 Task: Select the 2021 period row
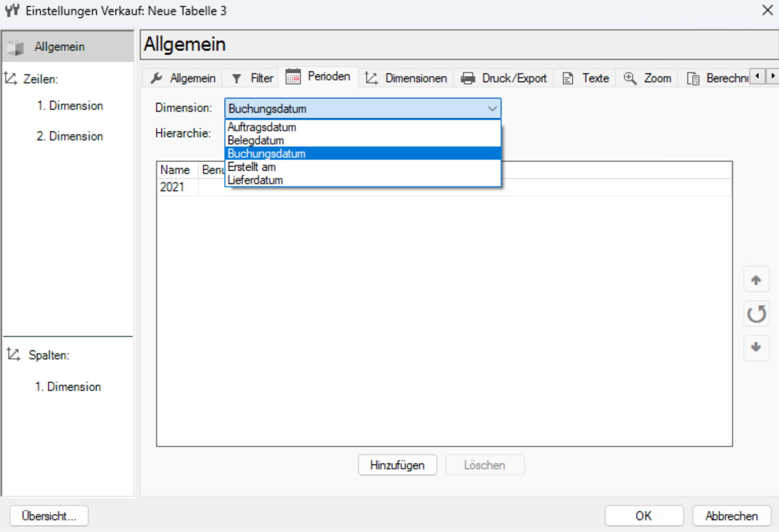444,187
